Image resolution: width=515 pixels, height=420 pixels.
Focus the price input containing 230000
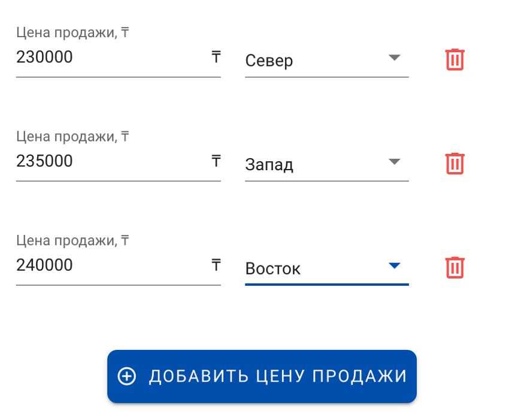click(108, 58)
